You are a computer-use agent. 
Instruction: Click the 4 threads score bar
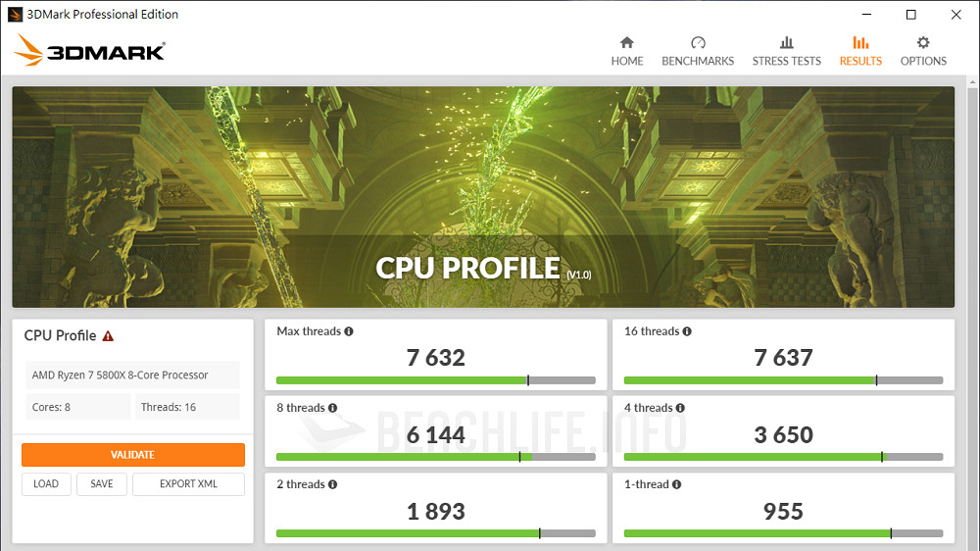[783, 457]
